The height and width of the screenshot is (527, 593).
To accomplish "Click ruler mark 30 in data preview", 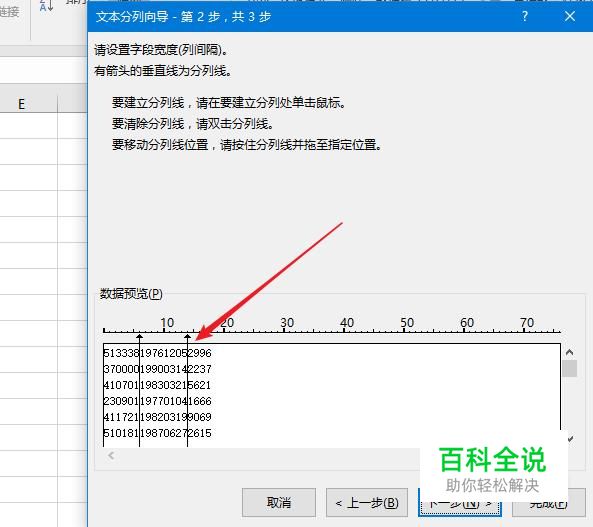I will pos(287,323).
